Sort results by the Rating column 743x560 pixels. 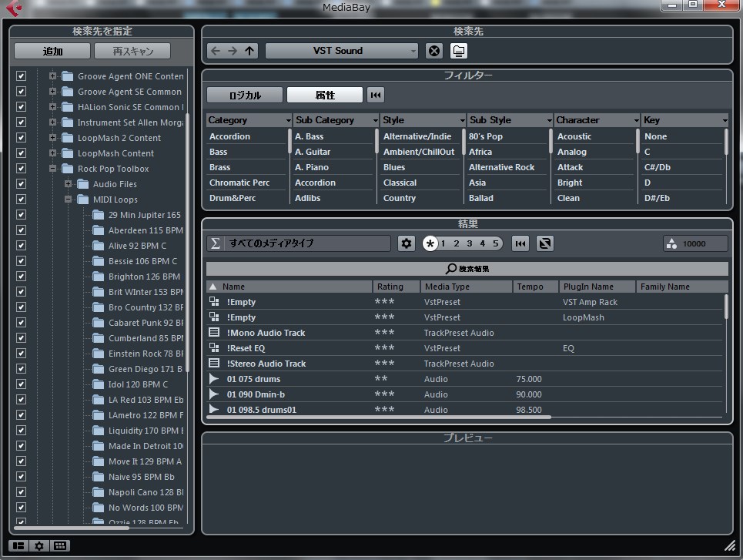point(397,287)
